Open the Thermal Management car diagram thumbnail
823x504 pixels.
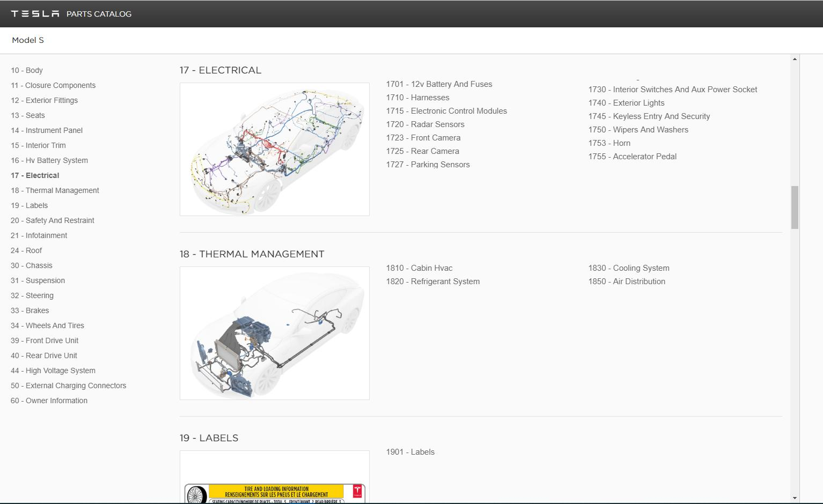pos(275,333)
